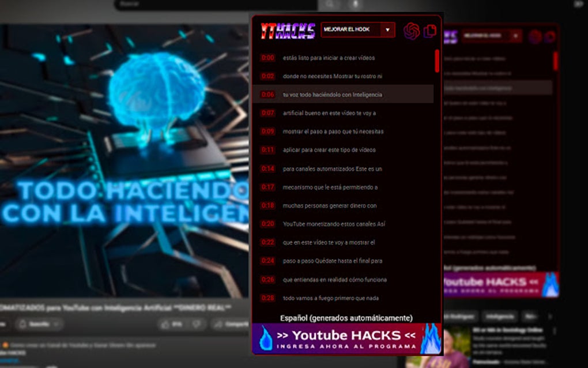Jump to timestamp 0:11
Screen dimensions: 588x368
pyautogui.click(x=267, y=149)
